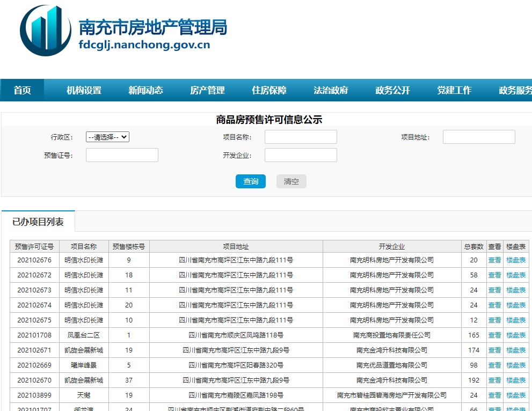Focus the 项目地址 input field
Screen dimensions: 532x411
(479, 137)
